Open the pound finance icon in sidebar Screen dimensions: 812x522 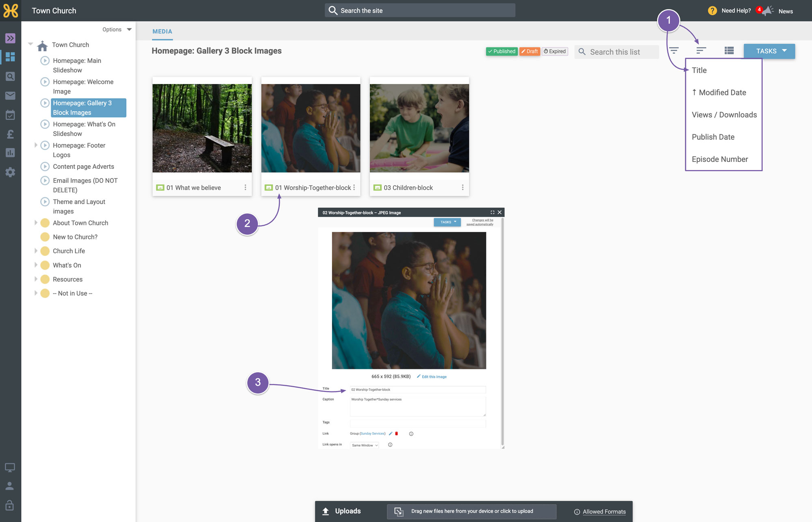[10, 134]
